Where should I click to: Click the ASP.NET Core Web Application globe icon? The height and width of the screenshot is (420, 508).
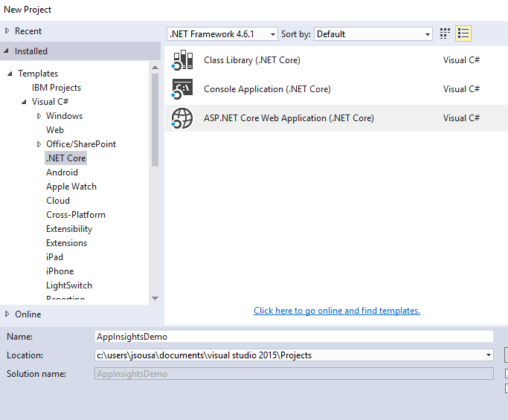pyautogui.click(x=182, y=118)
